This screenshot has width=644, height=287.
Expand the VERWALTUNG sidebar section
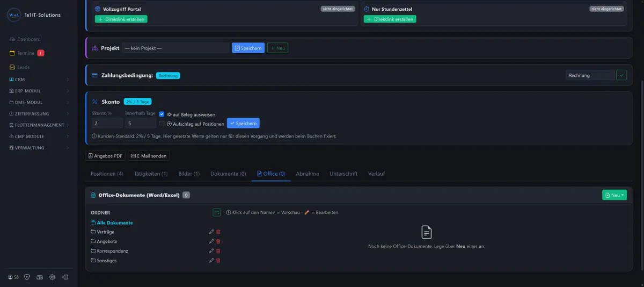(39, 148)
